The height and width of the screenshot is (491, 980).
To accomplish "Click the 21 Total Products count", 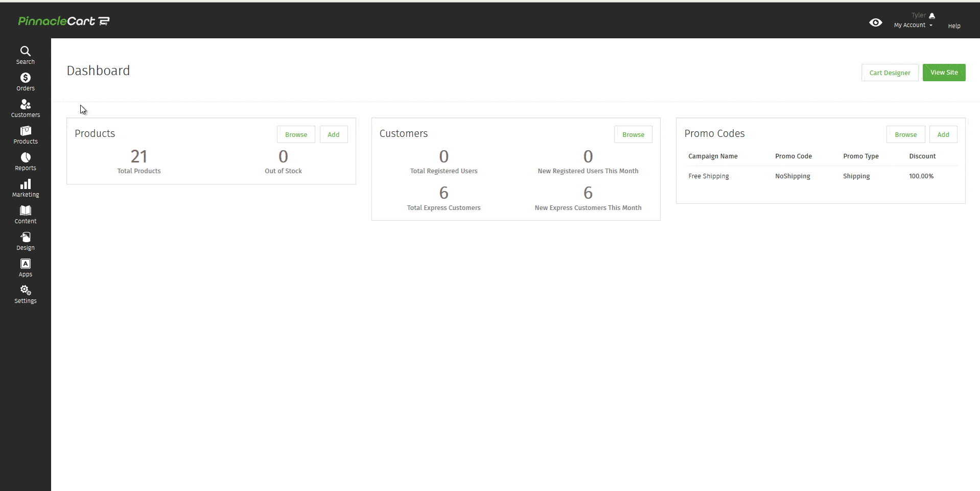I will coord(139,156).
